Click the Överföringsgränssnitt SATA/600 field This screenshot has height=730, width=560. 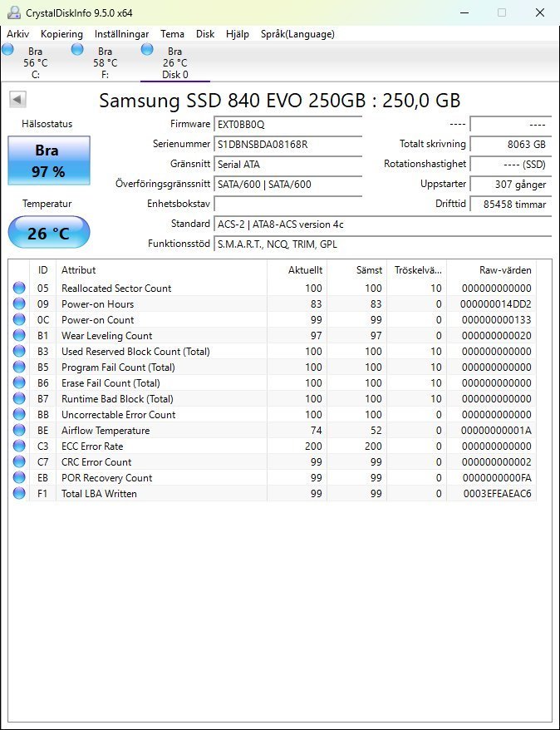(x=288, y=185)
